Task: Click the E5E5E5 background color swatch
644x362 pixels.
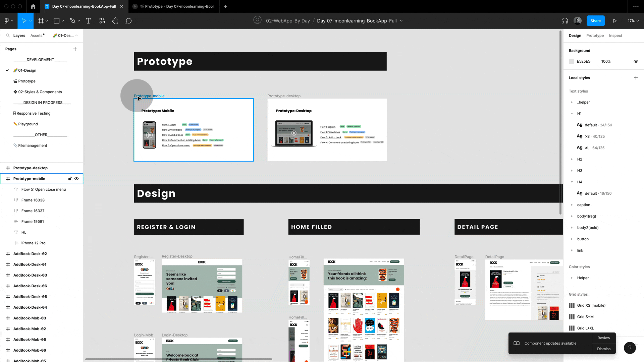Action: (572, 61)
